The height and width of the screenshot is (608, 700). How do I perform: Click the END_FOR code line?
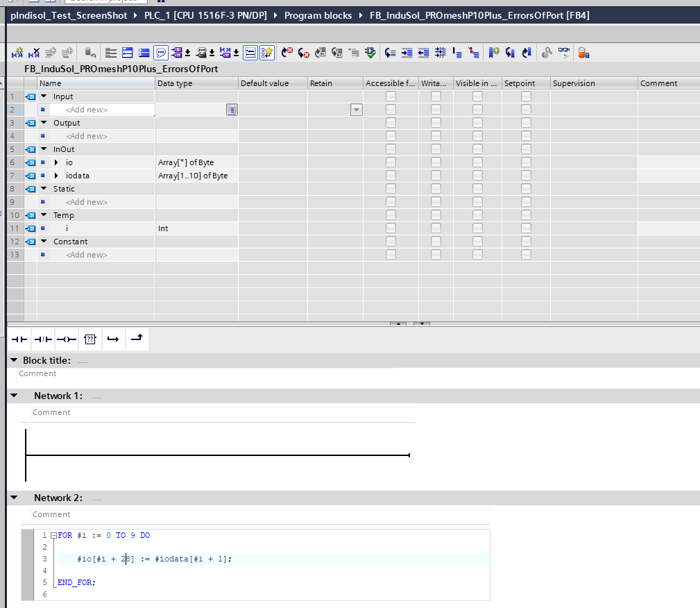coord(76,582)
